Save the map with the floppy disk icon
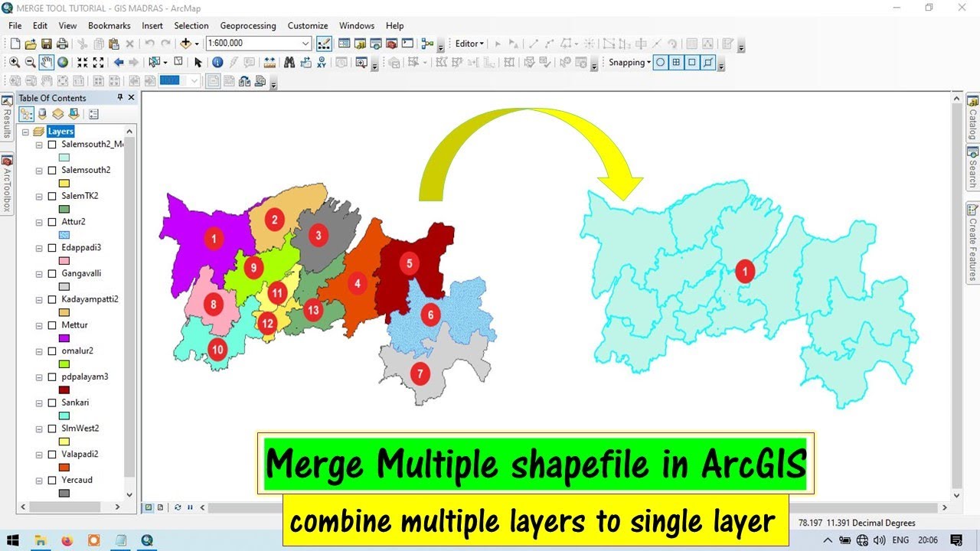 coord(47,44)
